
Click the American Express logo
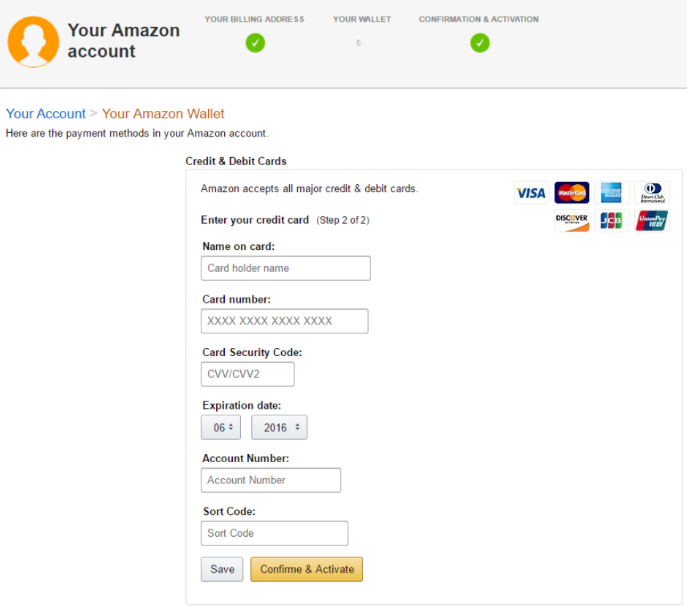pyautogui.click(x=612, y=193)
